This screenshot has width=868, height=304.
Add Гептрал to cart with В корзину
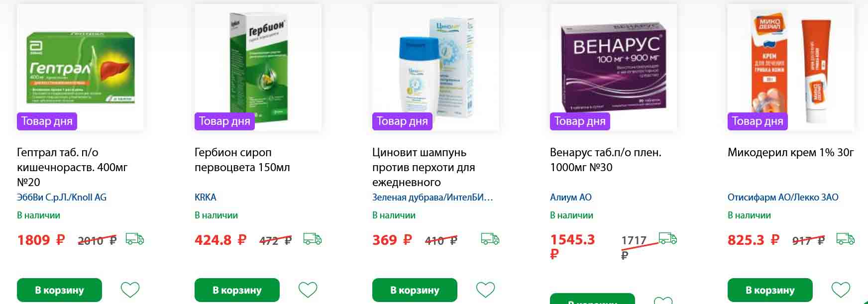[59, 290]
